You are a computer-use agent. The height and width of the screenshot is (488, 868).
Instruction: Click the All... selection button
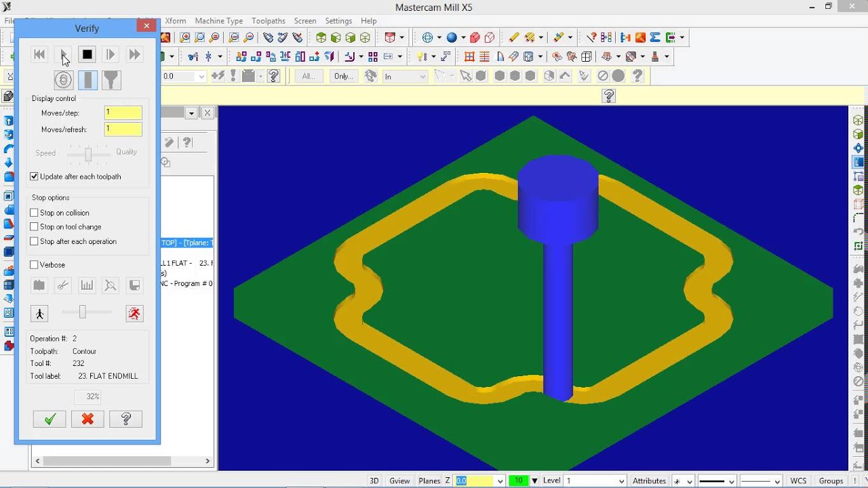coord(309,76)
